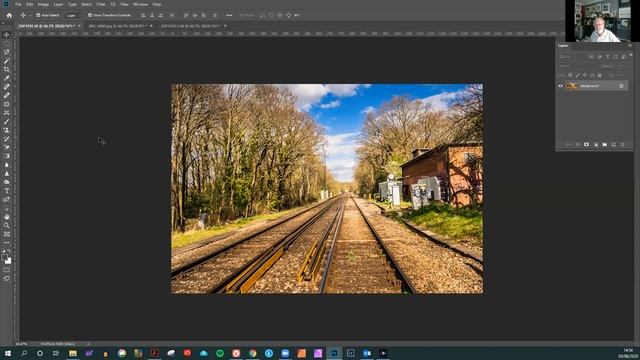Open the Window menu

click(x=140, y=4)
